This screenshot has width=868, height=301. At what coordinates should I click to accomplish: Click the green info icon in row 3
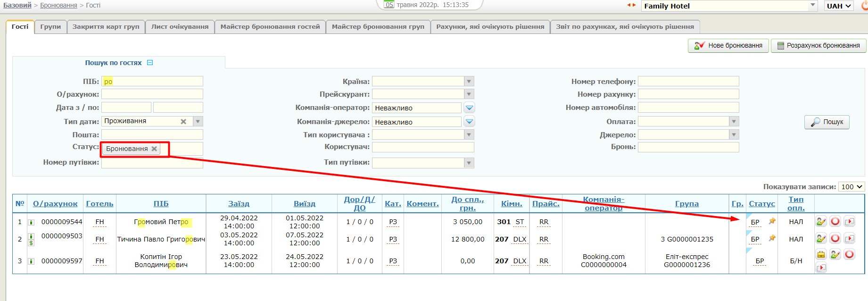[31, 261]
